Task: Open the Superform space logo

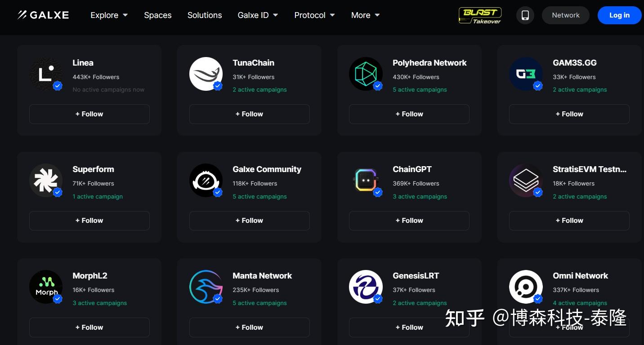Action: [x=46, y=180]
